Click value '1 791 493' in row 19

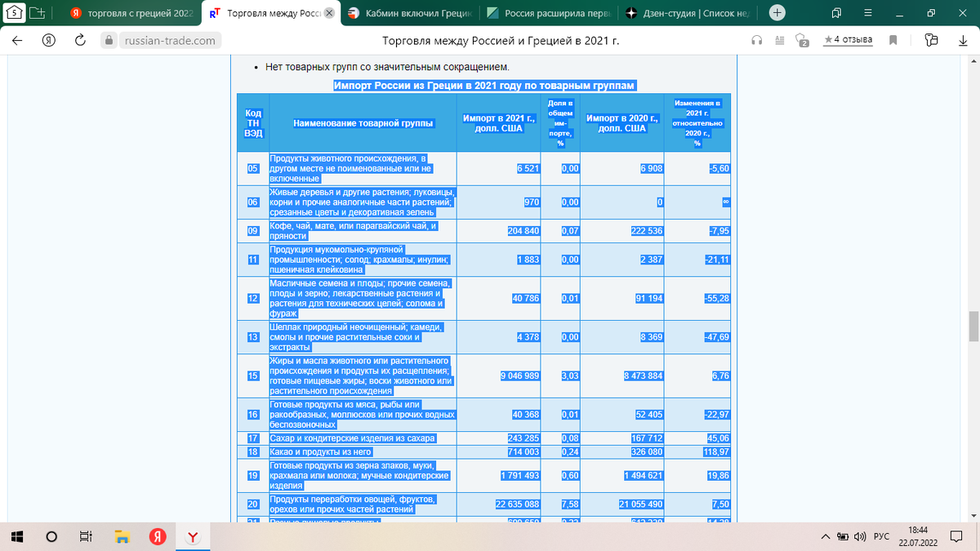click(x=519, y=476)
